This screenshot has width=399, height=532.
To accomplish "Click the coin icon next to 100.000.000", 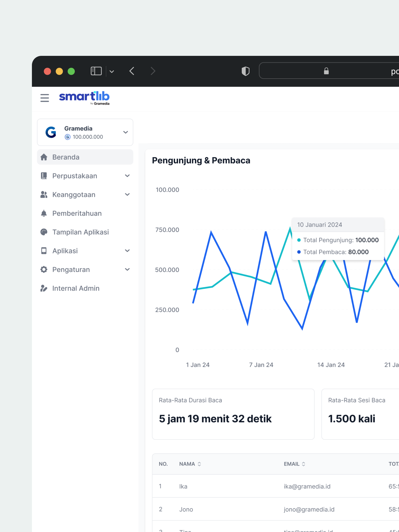I will click(68, 137).
